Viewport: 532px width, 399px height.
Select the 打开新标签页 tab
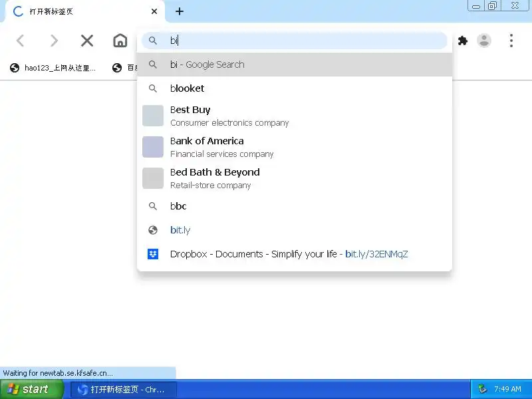click(85, 11)
